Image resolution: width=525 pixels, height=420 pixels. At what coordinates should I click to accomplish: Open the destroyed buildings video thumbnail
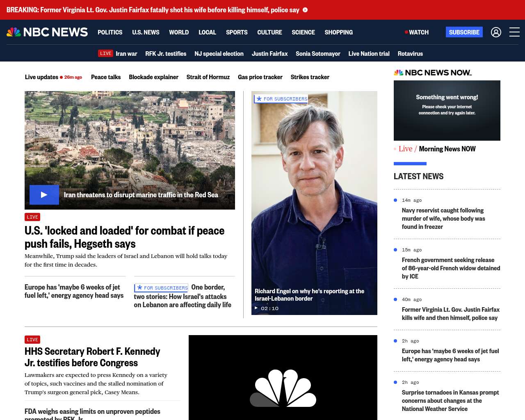click(130, 150)
